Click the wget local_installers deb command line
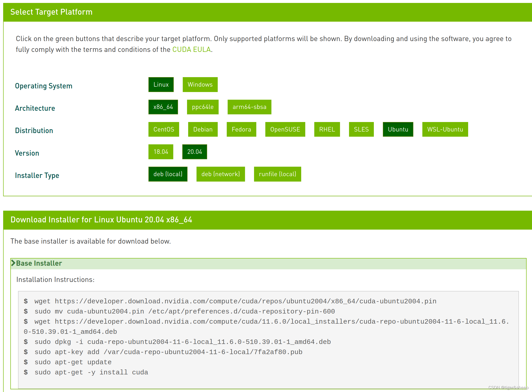The width and height of the screenshot is (532, 392). (x=266, y=327)
